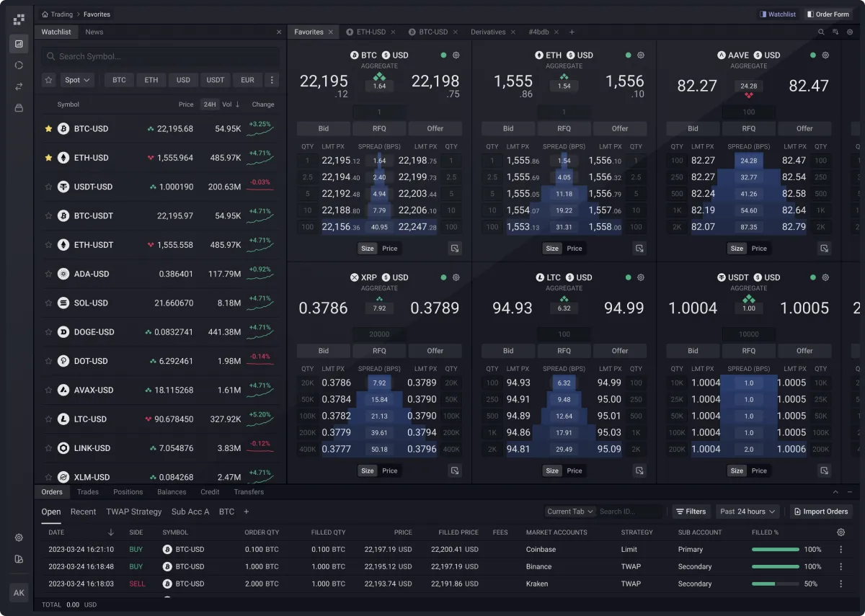Expand the Current Tab filter dropdown
The image size is (865, 616).
pyautogui.click(x=569, y=511)
